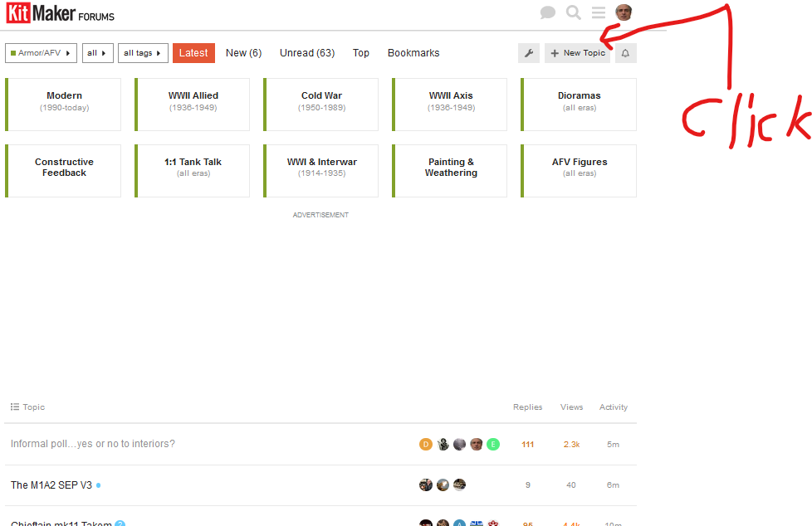Click the KitMaker Forums logo

point(60,13)
